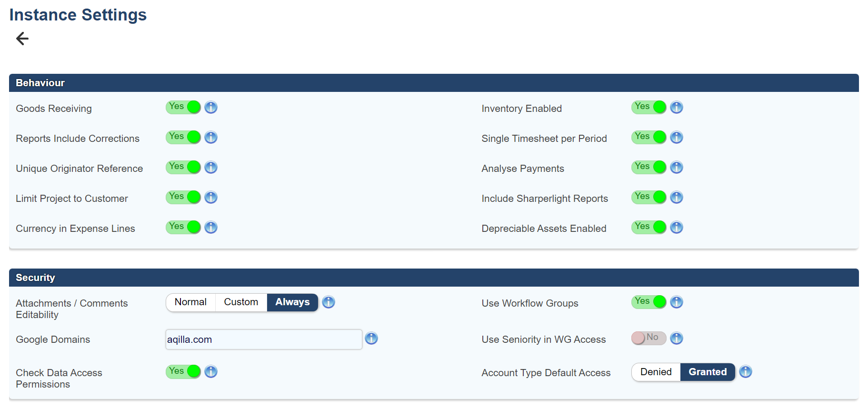Open info icon for Goods Receiving

coord(211,108)
